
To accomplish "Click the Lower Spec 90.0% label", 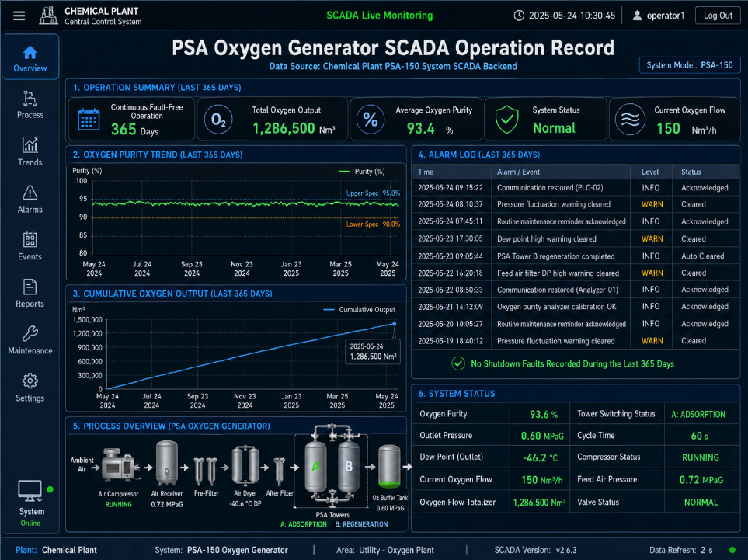I will tap(373, 224).
